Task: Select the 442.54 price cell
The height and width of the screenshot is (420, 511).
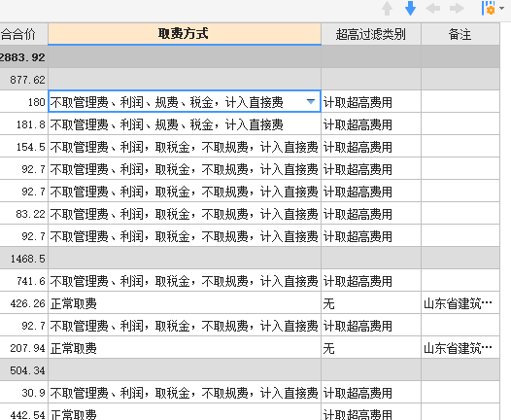Action: coord(23,412)
